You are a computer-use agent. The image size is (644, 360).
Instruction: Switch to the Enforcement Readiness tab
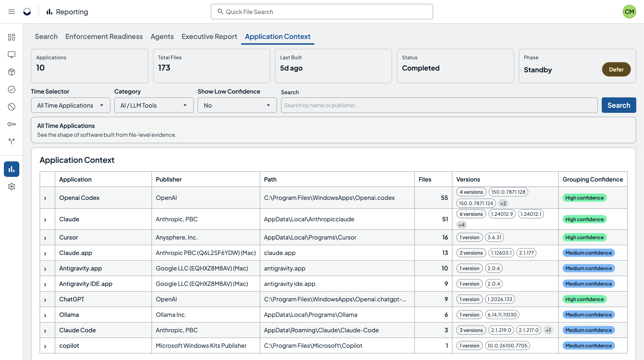pyautogui.click(x=104, y=37)
